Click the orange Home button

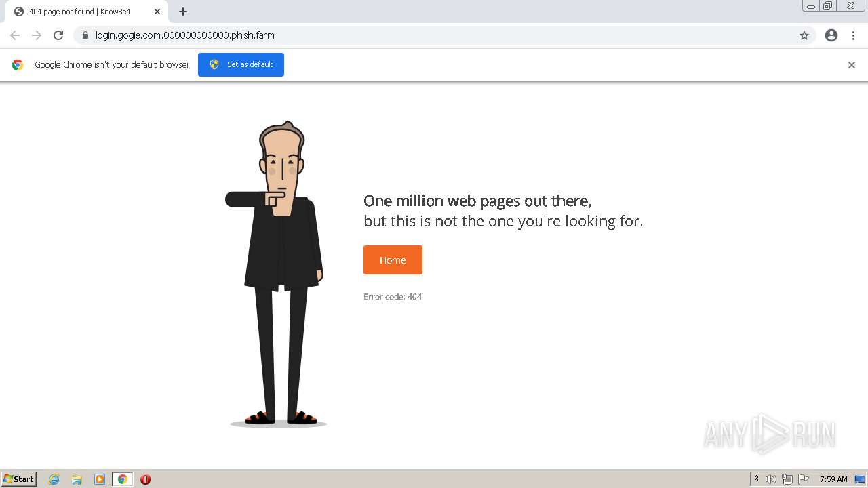(393, 260)
